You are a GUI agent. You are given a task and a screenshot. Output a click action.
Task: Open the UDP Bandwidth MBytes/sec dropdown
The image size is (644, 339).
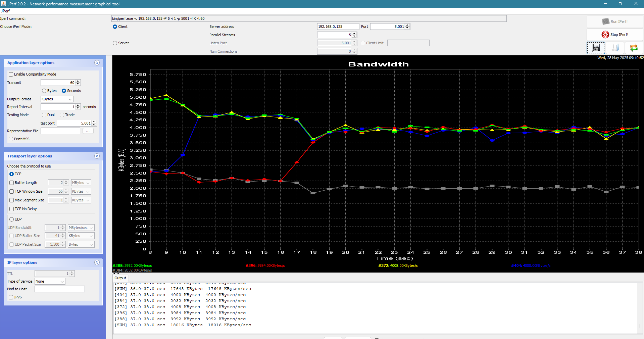click(81, 228)
